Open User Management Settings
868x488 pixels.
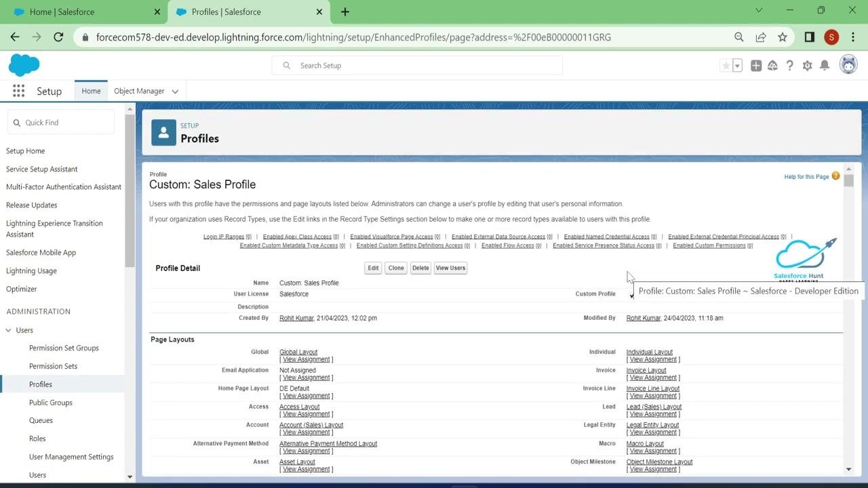71,457
